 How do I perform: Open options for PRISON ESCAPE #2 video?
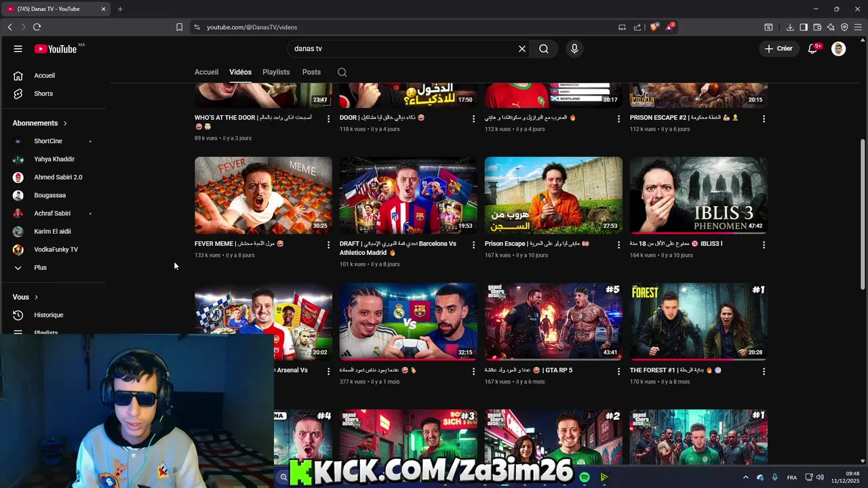click(x=764, y=119)
